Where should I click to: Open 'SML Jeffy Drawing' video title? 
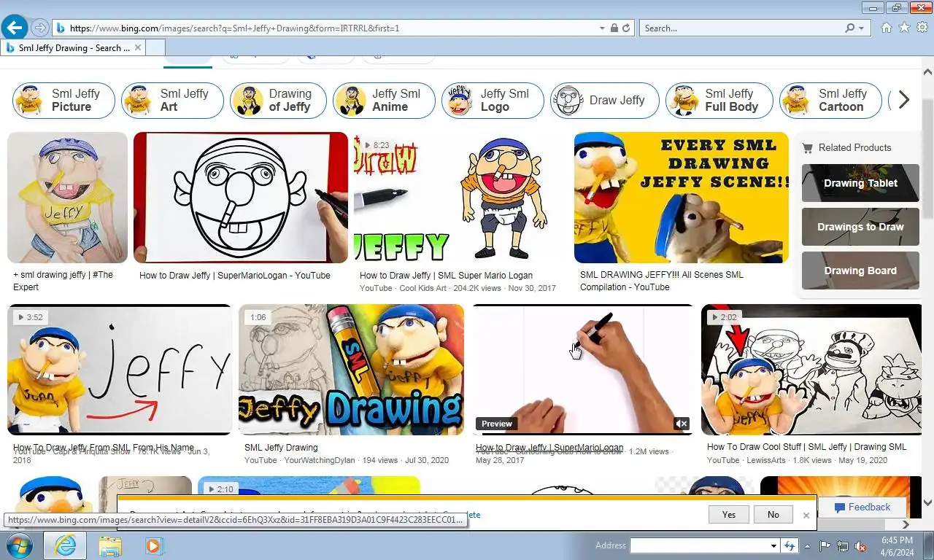click(281, 448)
